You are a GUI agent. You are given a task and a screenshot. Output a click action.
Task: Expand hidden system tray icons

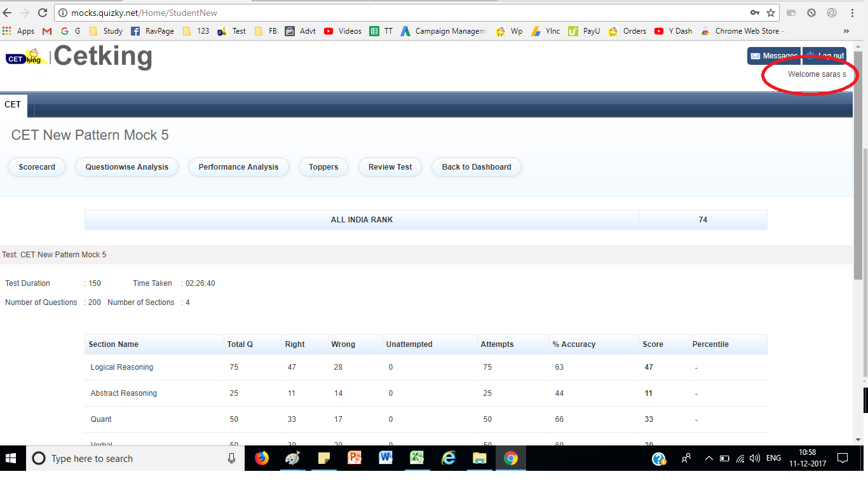point(709,458)
